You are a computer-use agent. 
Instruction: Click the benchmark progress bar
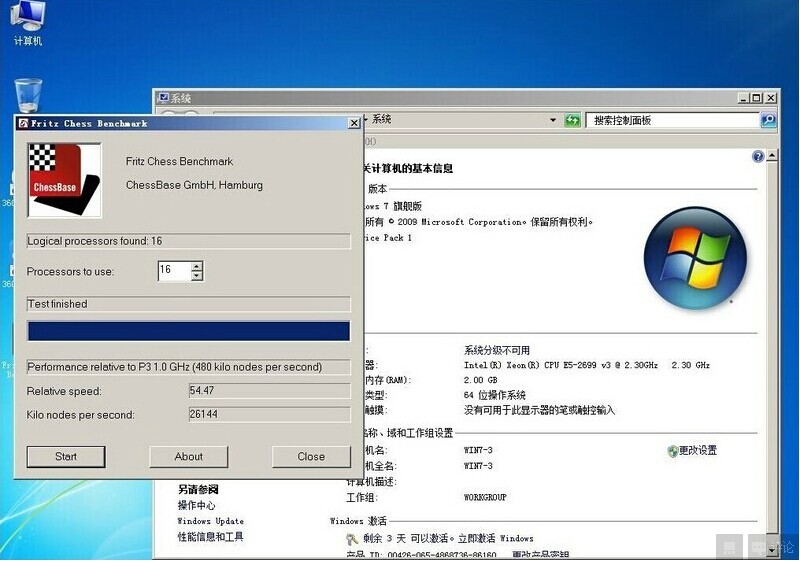click(x=189, y=331)
